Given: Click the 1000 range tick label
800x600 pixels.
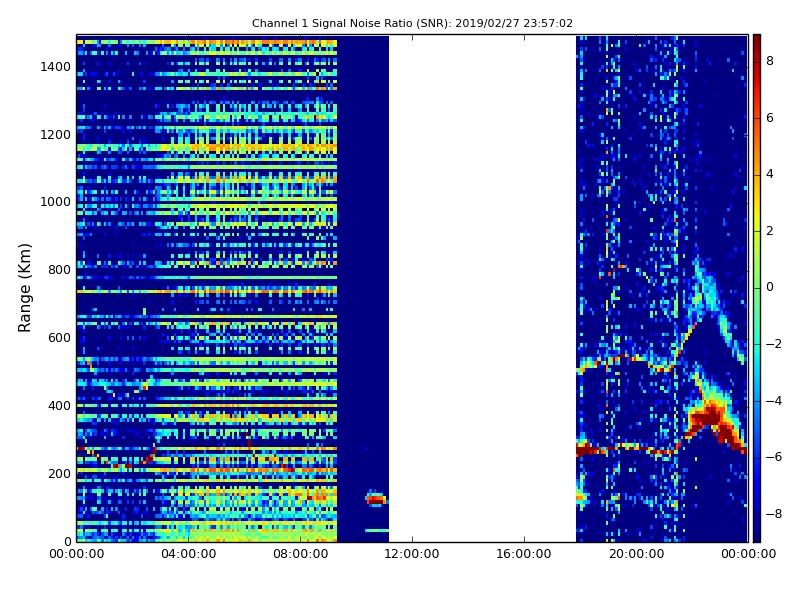Looking at the screenshot, I should [56, 202].
